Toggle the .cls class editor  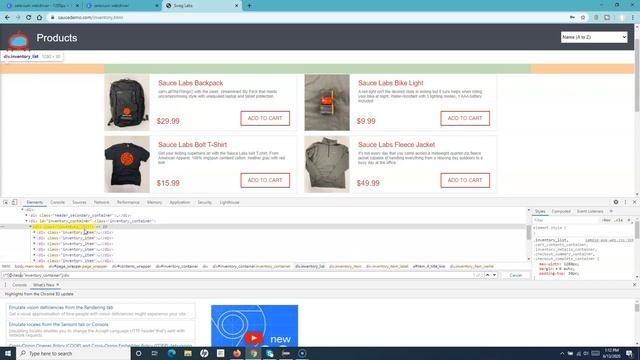[x=619, y=220]
